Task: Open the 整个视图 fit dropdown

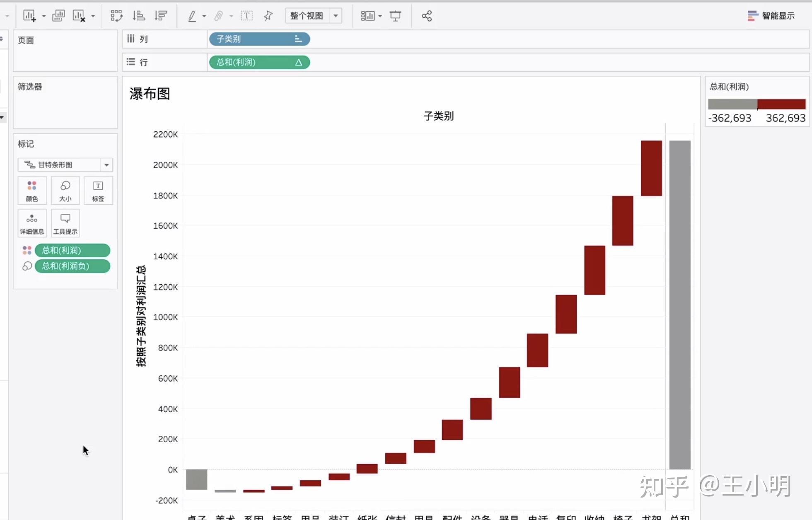Action: tap(314, 16)
